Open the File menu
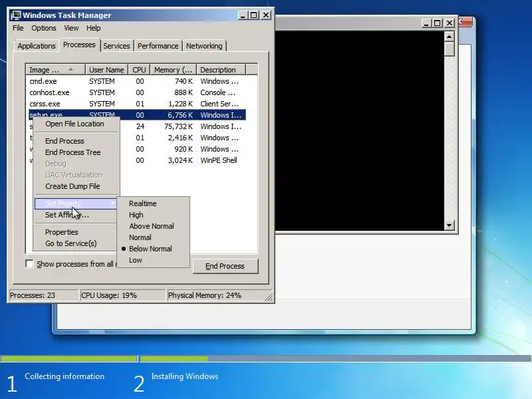Screen dimensions: 532x399 [x=18, y=28]
